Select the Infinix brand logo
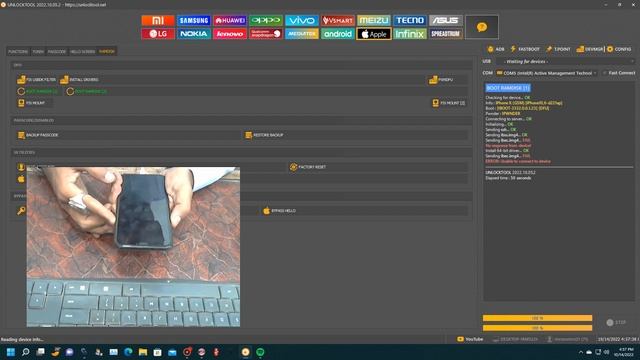Image resolution: width=640 pixels, height=360 pixels. (409, 34)
